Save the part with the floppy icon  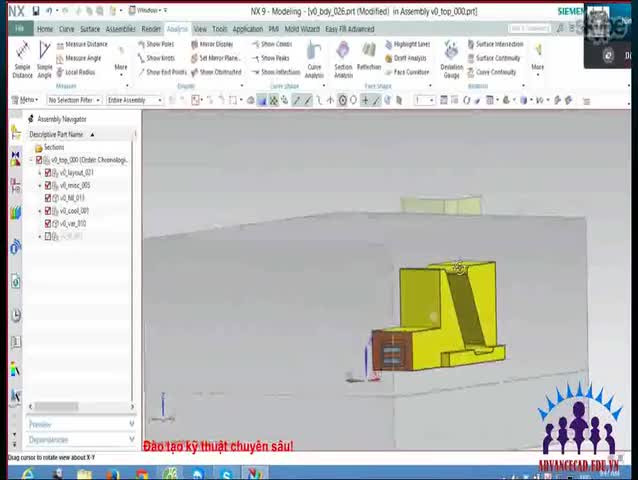click(x=36, y=11)
